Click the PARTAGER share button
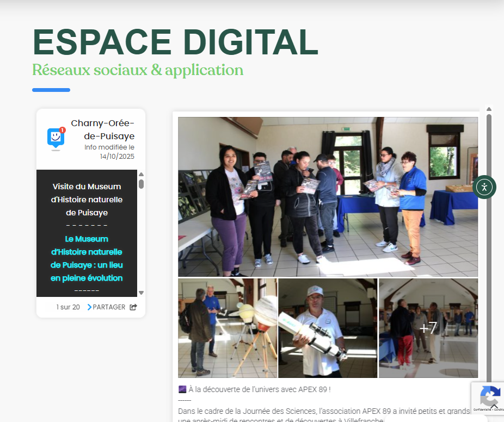The width and height of the screenshot is (504, 422). click(109, 307)
